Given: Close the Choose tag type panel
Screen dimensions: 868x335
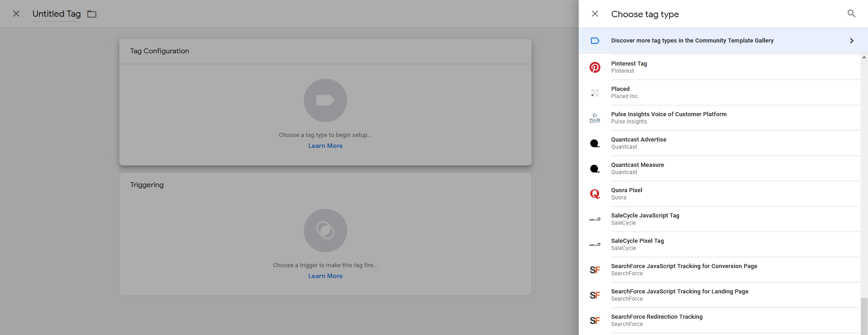Looking at the screenshot, I should pyautogui.click(x=595, y=14).
